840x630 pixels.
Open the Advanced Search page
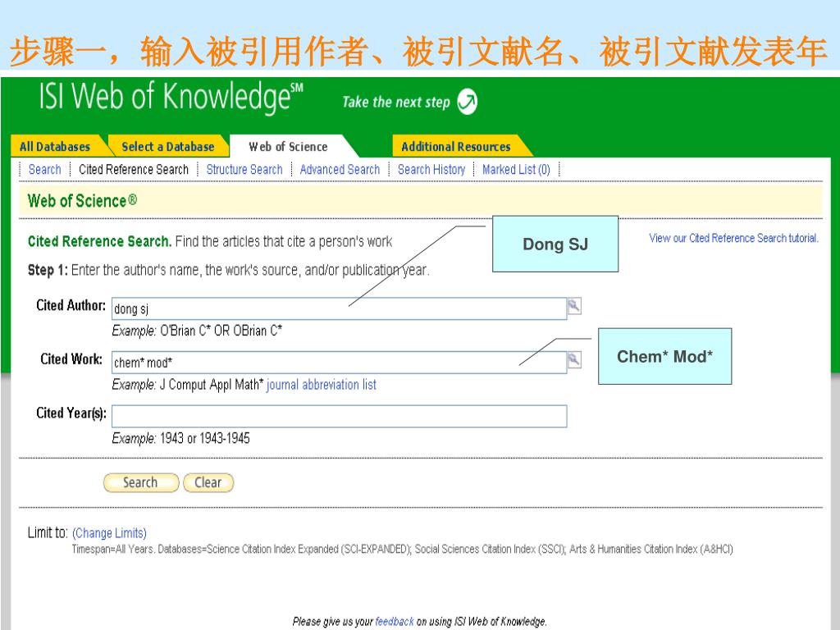point(340,169)
